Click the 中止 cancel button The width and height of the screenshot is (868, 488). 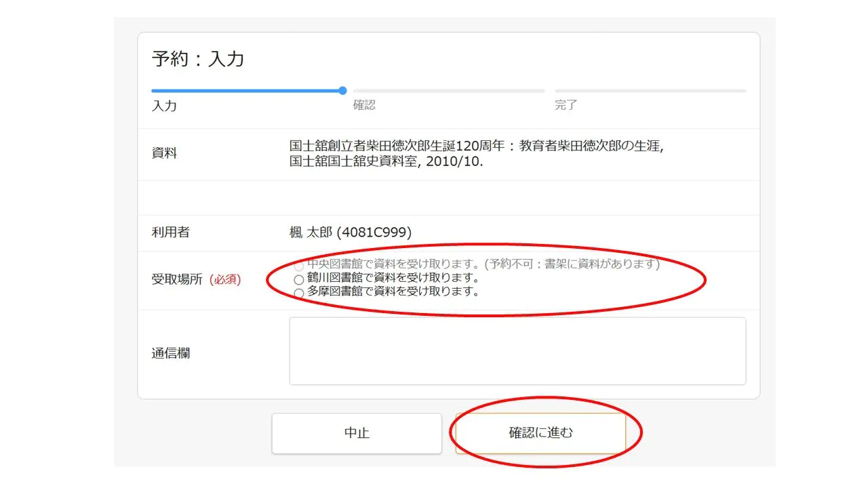357,433
